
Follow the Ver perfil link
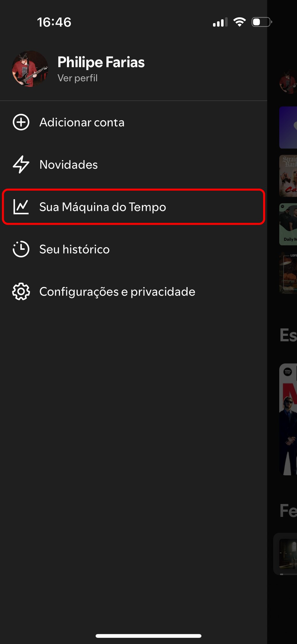click(x=78, y=78)
